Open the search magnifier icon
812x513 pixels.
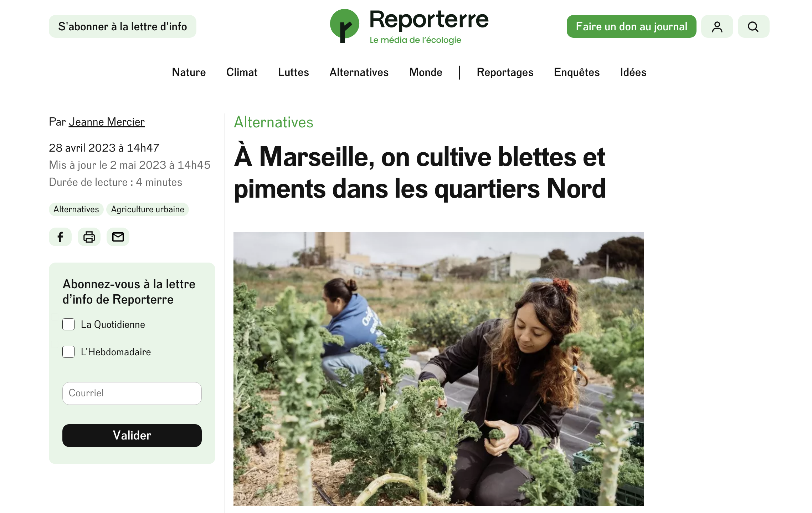pyautogui.click(x=753, y=26)
